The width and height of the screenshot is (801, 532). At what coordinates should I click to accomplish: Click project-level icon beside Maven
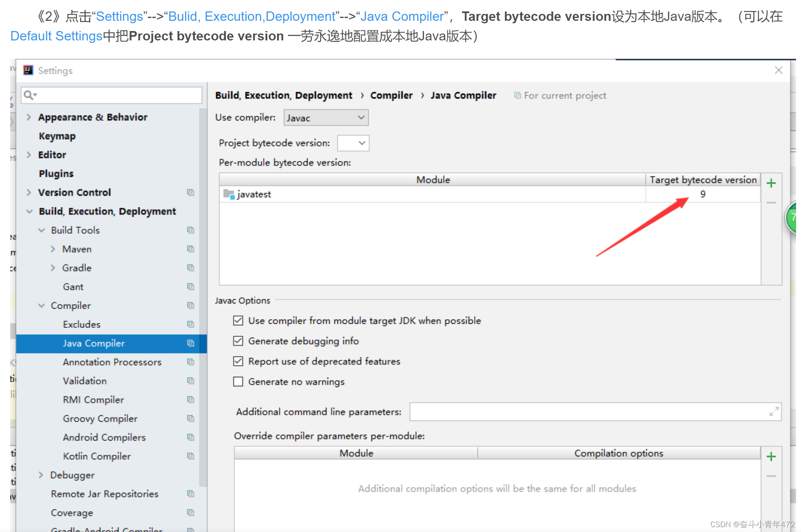[190, 249]
